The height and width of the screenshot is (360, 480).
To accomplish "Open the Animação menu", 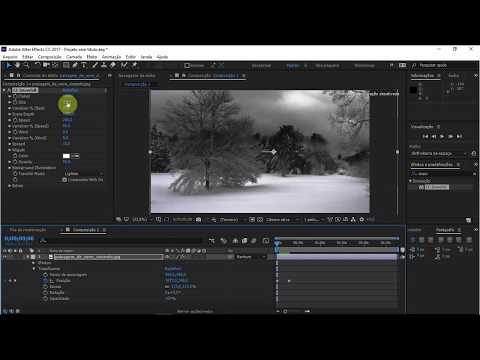I will point(111,57).
